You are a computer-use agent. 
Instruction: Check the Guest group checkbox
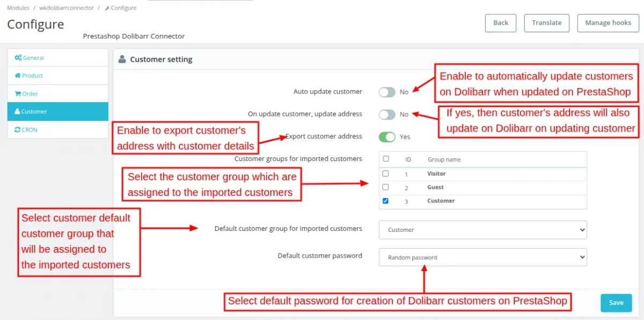pos(385,187)
